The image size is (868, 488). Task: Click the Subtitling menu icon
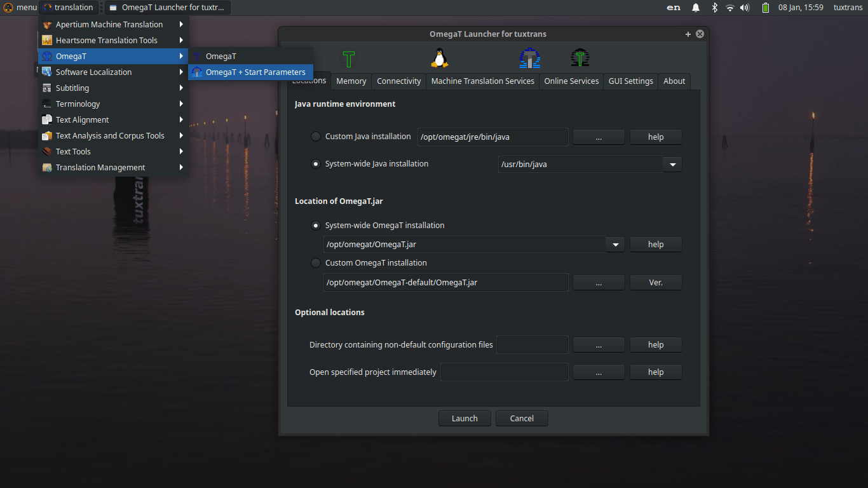click(47, 88)
